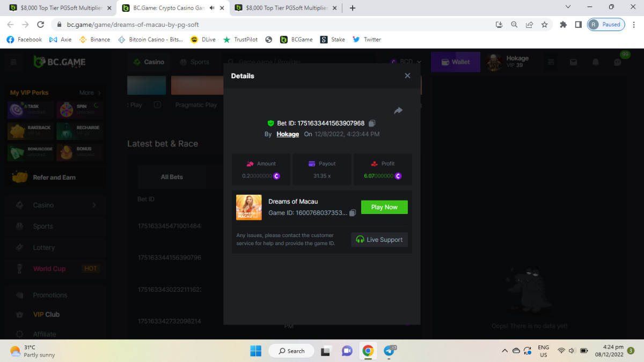Bookmark this page with the star icon

click(544, 25)
